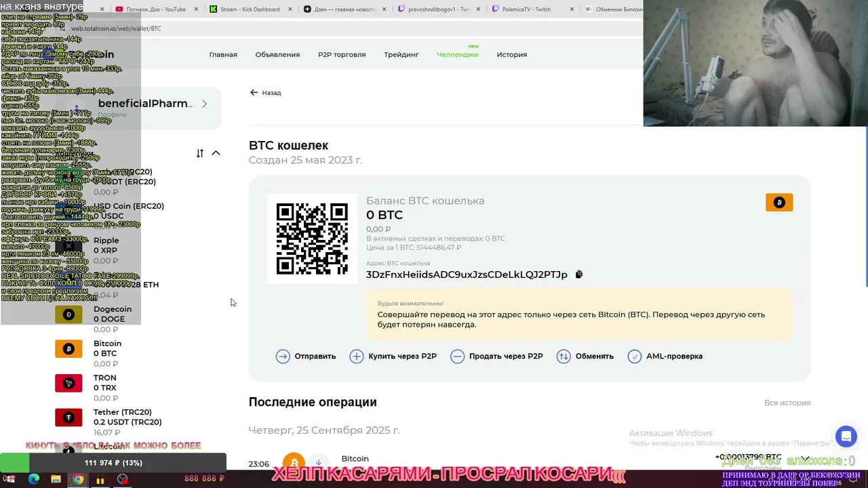The width and height of the screenshot is (868, 488).
Task: Click the Последние операции heading
Action: point(313,402)
